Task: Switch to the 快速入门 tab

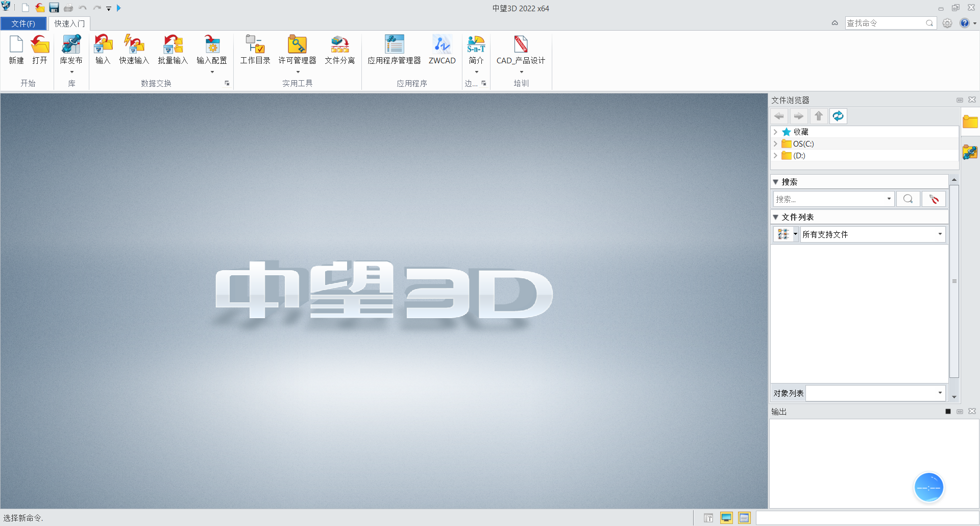Action: coord(69,24)
